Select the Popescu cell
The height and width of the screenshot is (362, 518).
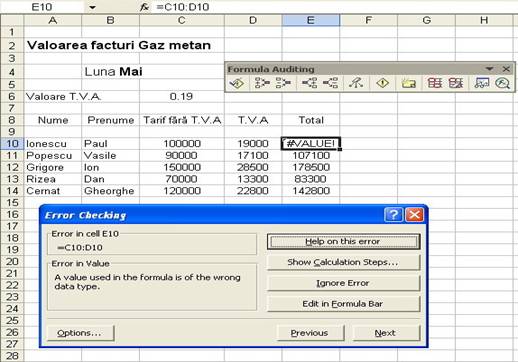[53, 156]
